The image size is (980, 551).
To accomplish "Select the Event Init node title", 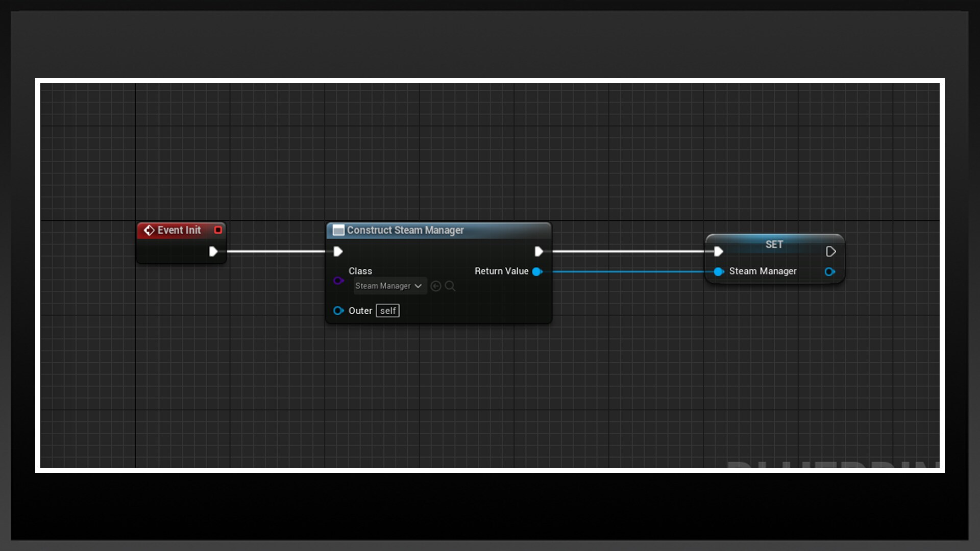I will [x=179, y=230].
